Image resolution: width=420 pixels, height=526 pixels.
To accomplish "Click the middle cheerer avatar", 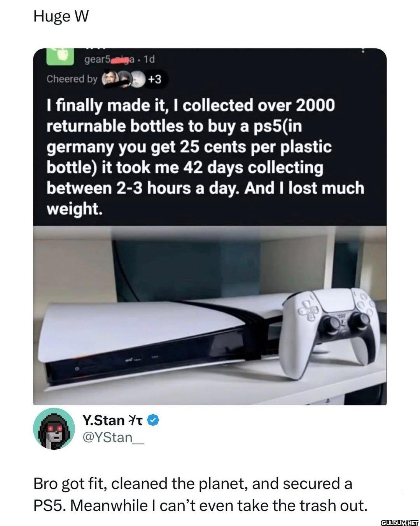I will click(x=125, y=79).
